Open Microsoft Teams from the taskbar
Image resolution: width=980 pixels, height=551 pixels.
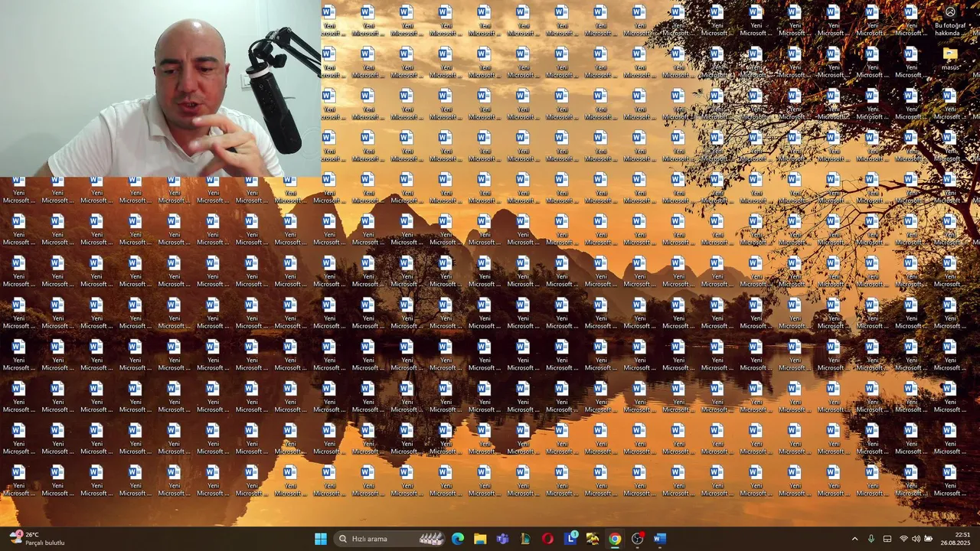click(502, 539)
